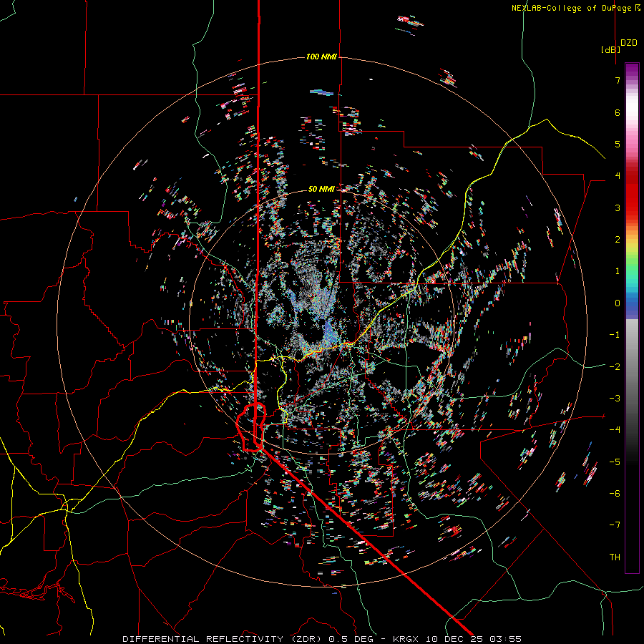Image resolution: width=644 pixels, height=644 pixels.
Task: Click the 3 dB value on scale
Action: tap(618, 208)
